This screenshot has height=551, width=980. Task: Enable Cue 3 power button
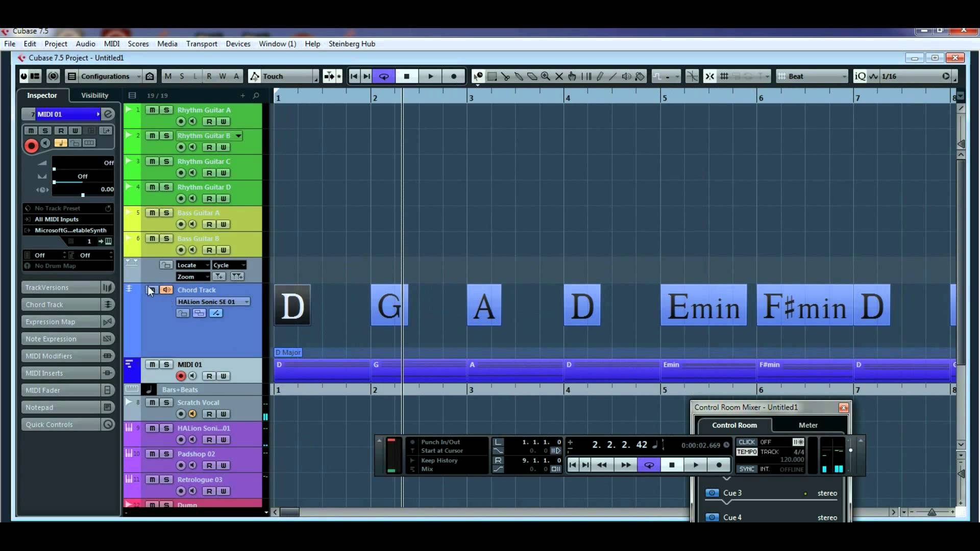click(712, 493)
